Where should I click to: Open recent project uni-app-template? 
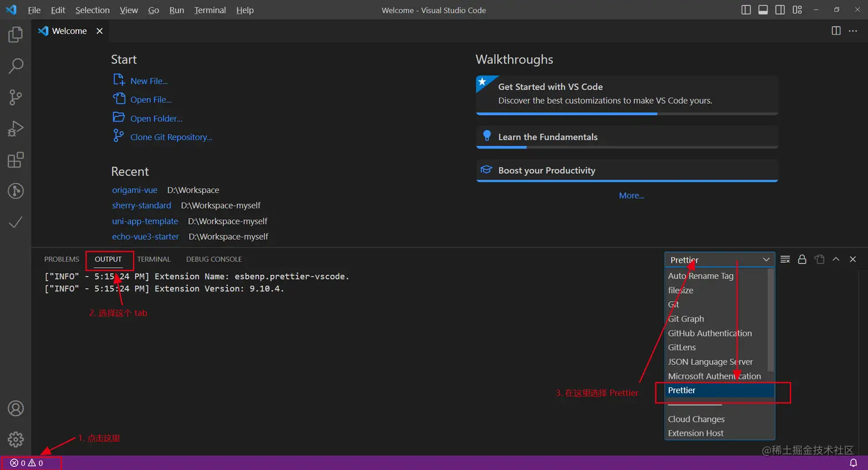145,222
